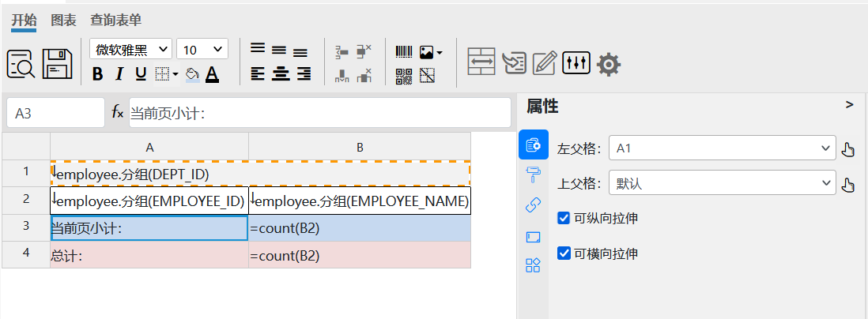This screenshot has height=319, width=868.
Task: Click the import data list icon
Action: 515,62
